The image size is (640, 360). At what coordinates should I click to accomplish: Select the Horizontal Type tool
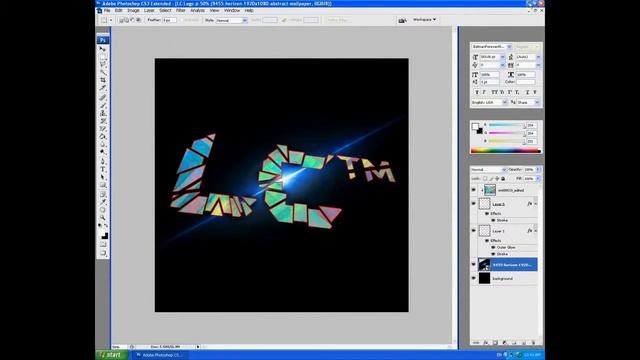tap(103, 169)
